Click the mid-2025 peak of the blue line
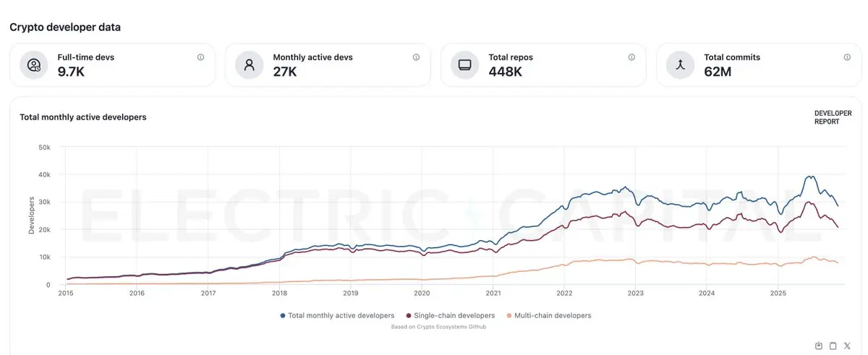Screen dimensions: 868x355 (810, 176)
